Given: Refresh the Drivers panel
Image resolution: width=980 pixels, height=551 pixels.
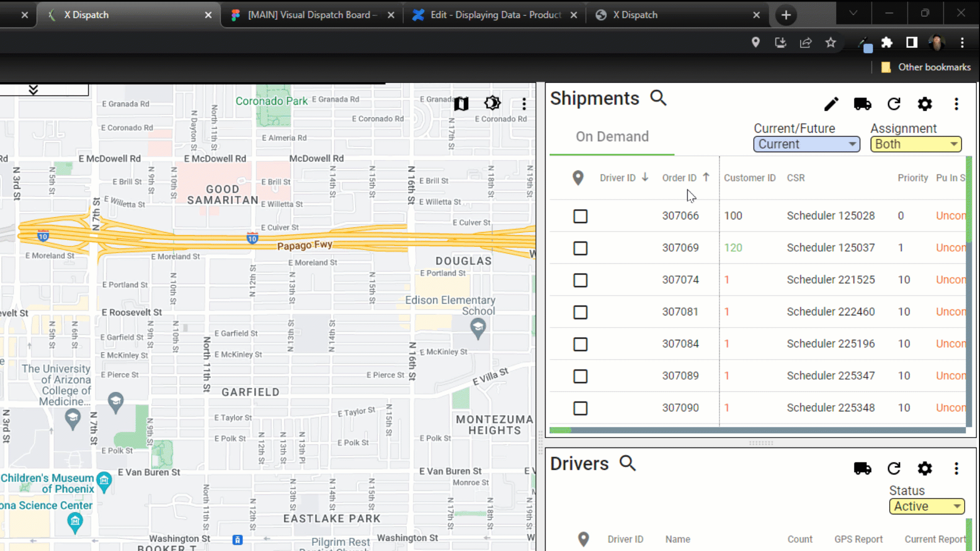Looking at the screenshot, I should tap(894, 468).
